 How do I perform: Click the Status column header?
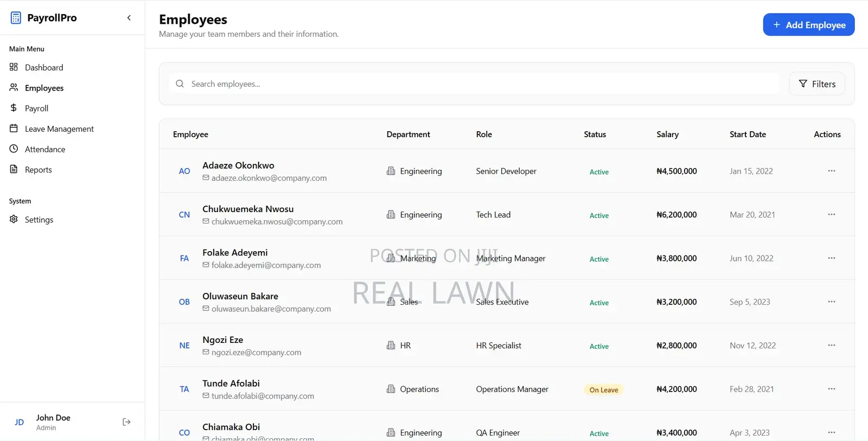point(595,135)
